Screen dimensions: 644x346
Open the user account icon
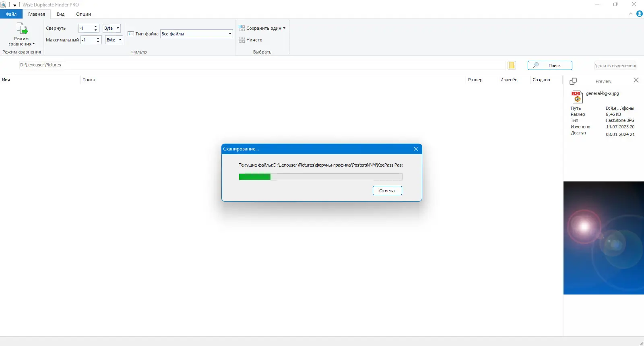pyautogui.click(x=640, y=14)
